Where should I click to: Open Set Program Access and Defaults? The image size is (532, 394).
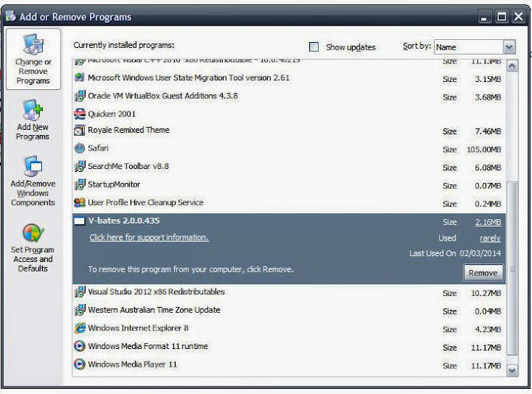point(32,248)
